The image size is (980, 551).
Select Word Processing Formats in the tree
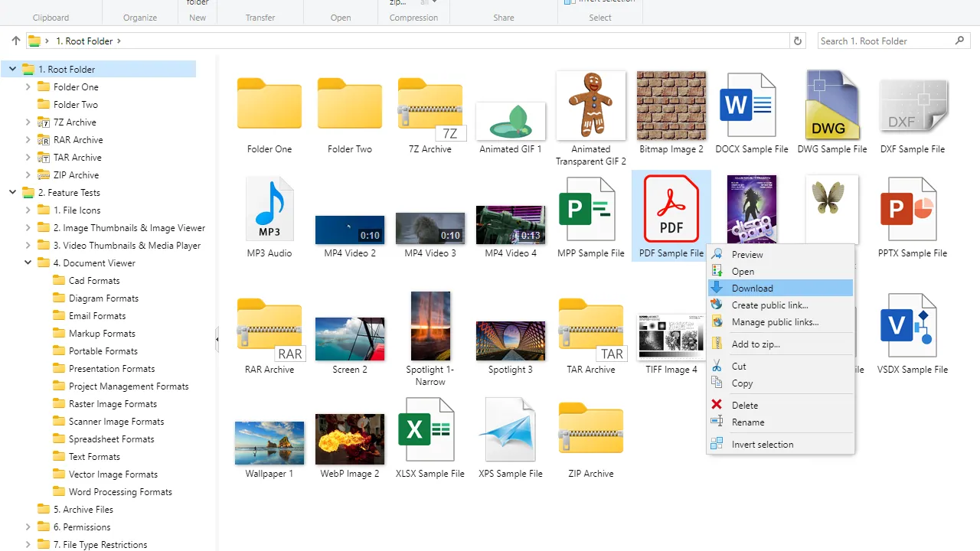point(120,491)
